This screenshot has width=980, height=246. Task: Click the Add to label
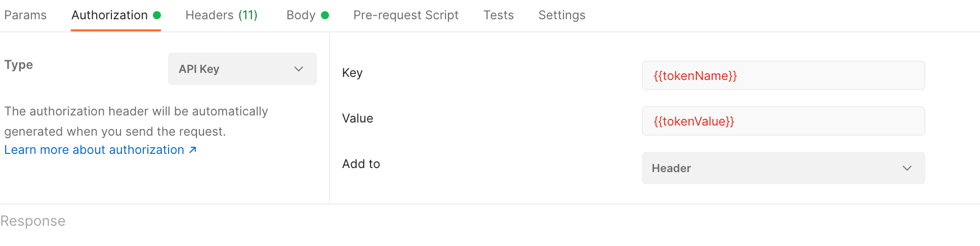click(x=361, y=164)
